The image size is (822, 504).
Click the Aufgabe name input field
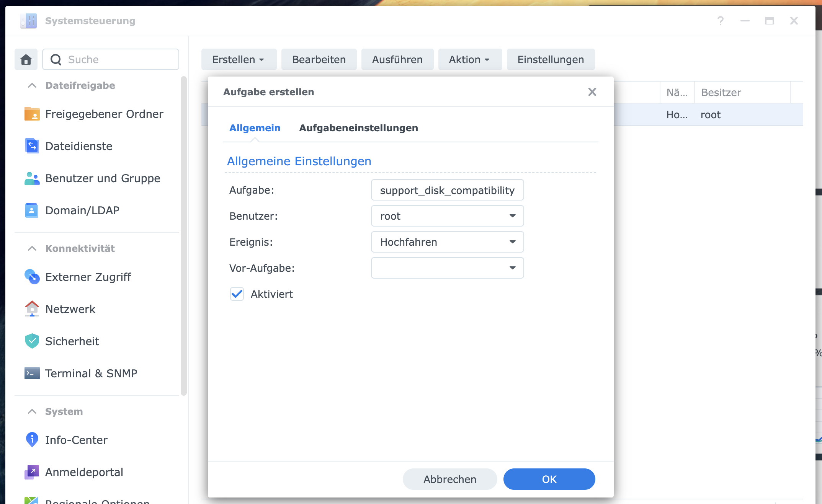pos(447,190)
